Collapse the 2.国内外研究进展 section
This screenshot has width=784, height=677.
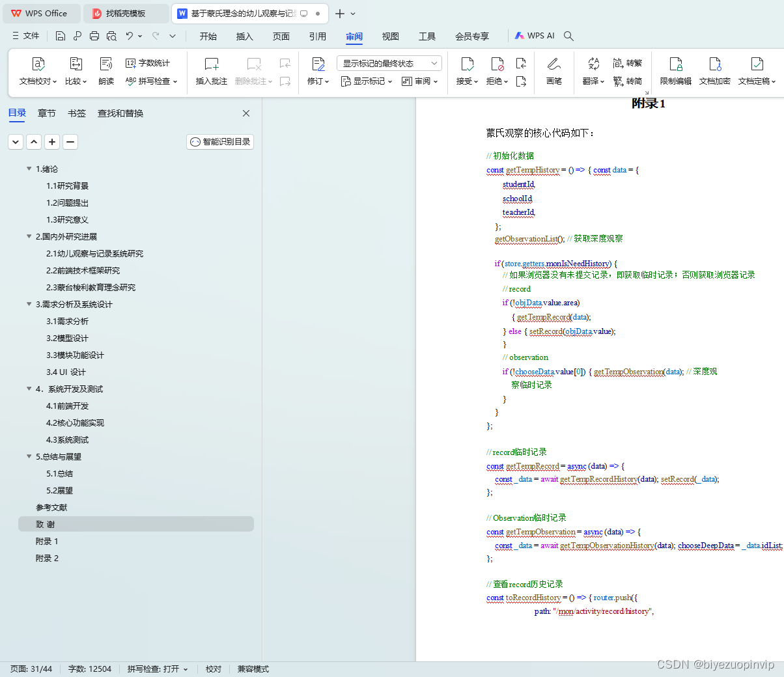coord(29,236)
